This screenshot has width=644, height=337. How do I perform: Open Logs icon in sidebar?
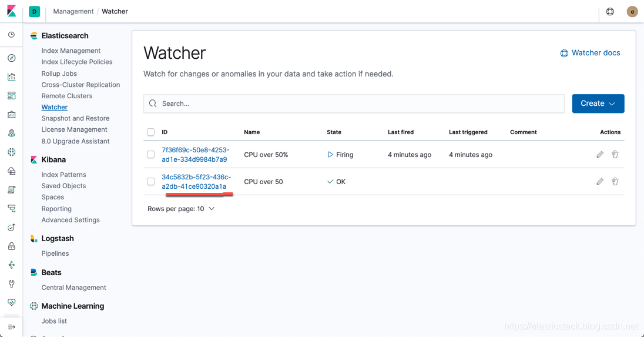tap(12, 189)
